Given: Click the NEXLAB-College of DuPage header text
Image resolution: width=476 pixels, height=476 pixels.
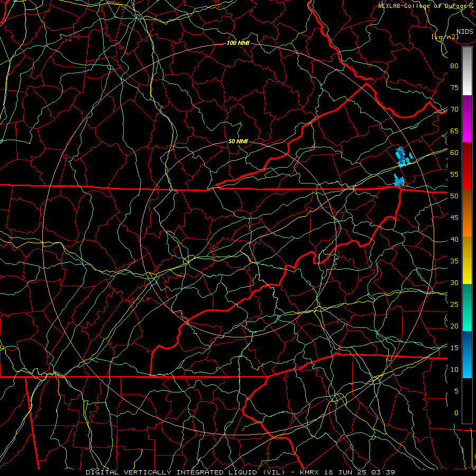Looking at the screenshot, I should pyautogui.click(x=423, y=6).
